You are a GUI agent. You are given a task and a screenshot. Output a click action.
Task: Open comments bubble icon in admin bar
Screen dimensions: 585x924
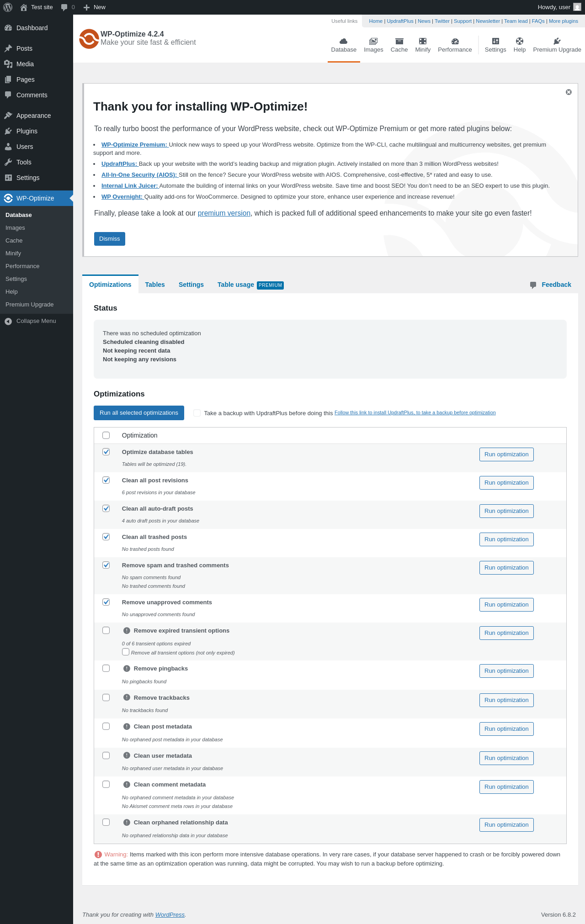click(64, 7)
